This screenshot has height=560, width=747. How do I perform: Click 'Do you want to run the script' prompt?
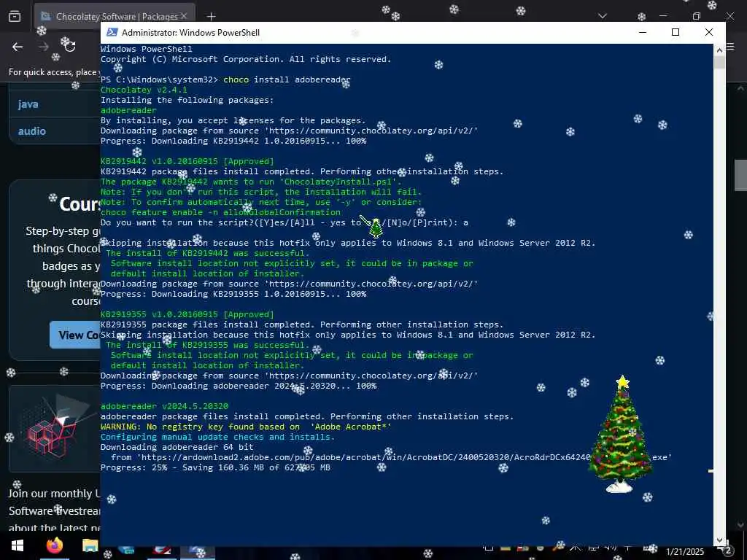coord(285,222)
